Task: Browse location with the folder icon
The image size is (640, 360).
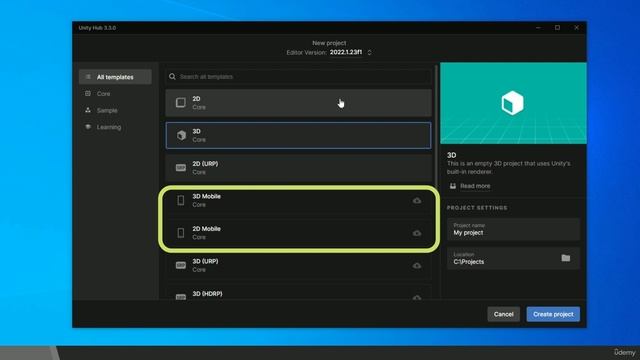Action: tap(566, 258)
